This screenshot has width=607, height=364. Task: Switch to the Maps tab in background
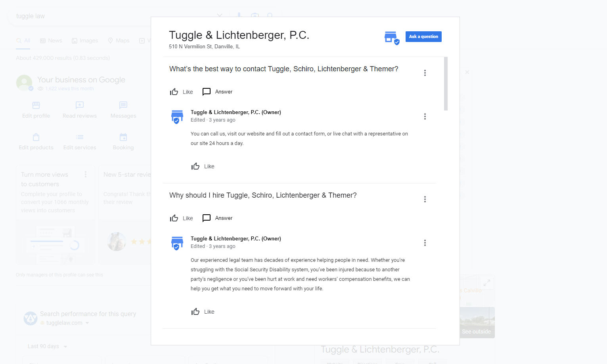(x=119, y=40)
